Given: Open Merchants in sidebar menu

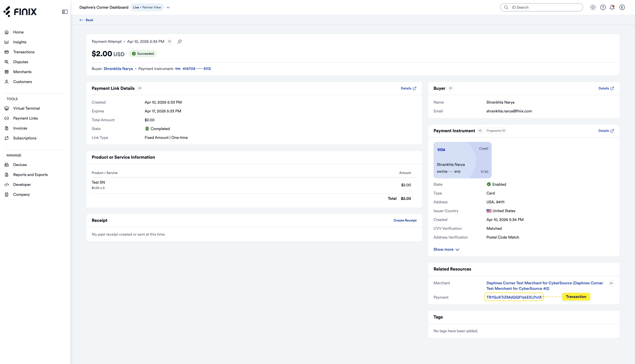Looking at the screenshot, I should click(x=22, y=72).
